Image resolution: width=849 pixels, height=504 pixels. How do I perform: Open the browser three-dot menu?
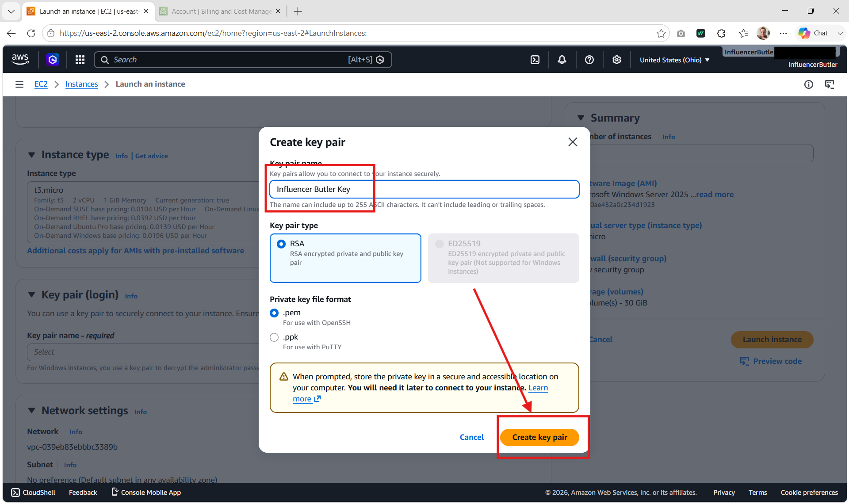784,33
